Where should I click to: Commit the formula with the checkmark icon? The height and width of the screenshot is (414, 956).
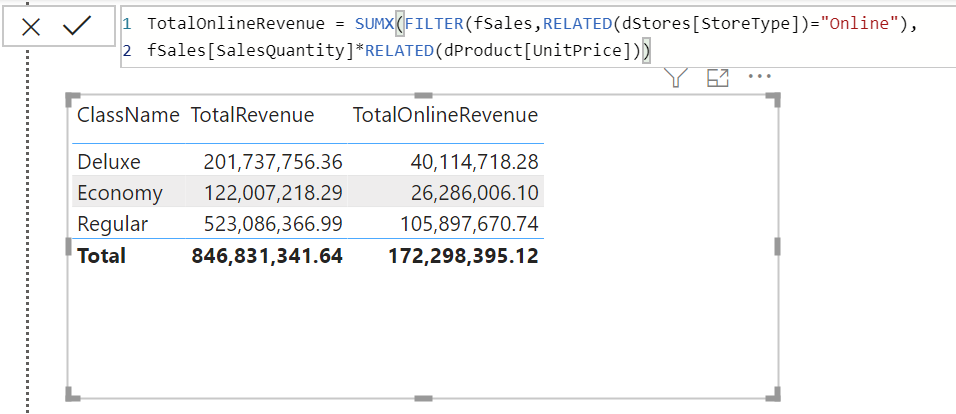77,26
